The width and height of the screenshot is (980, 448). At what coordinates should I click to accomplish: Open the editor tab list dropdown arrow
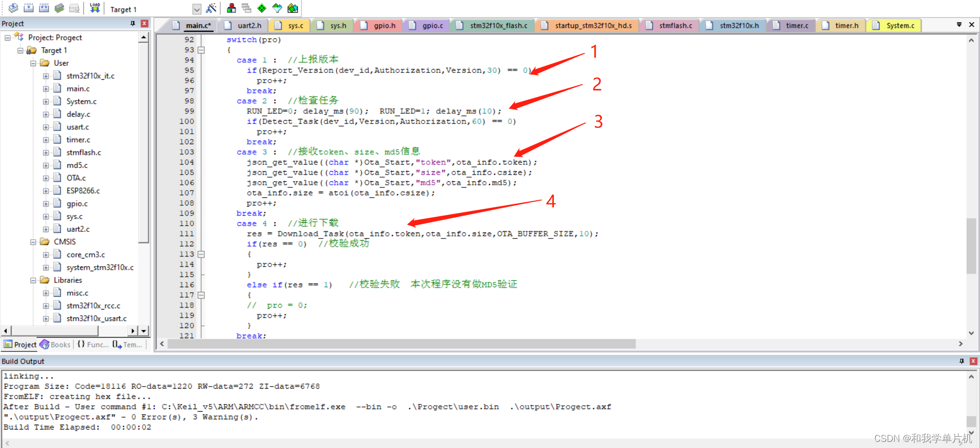pos(959,25)
